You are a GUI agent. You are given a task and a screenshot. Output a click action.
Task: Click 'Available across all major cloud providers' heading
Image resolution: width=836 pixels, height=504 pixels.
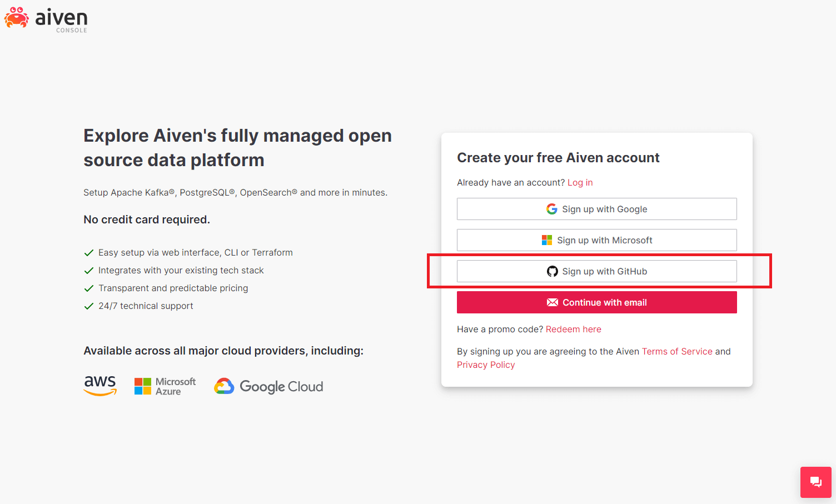pos(223,351)
